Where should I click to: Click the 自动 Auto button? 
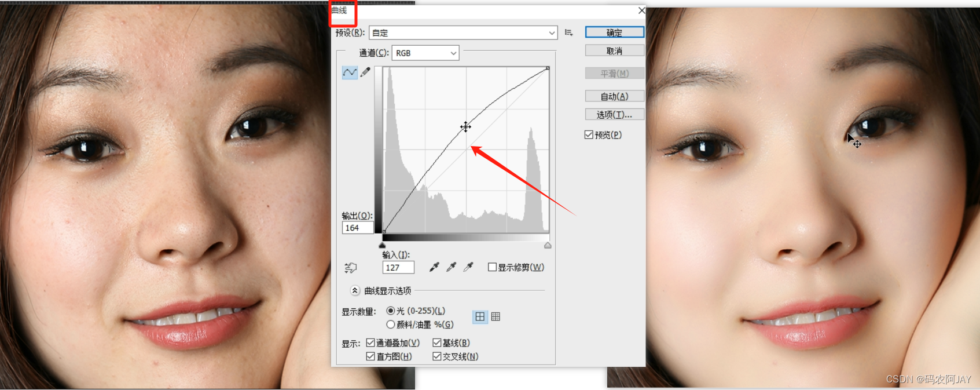(614, 96)
